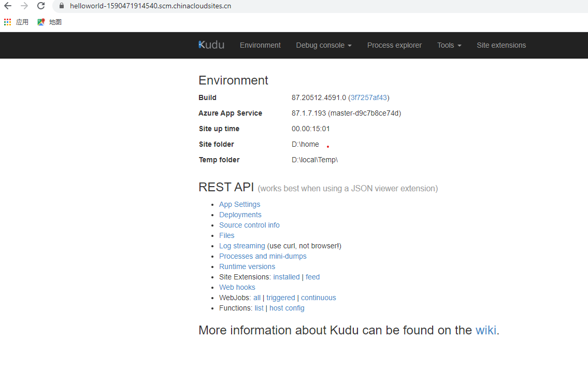This screenshot has width=588, height=366.
Task: Open the Web hooks link
Action: coord(237,287)
